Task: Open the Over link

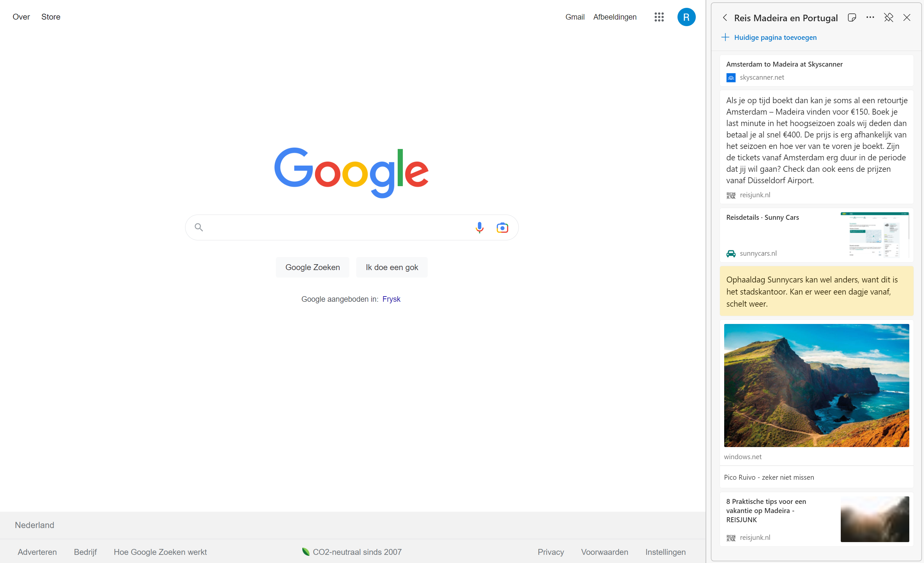Action: tap(21, 17)
